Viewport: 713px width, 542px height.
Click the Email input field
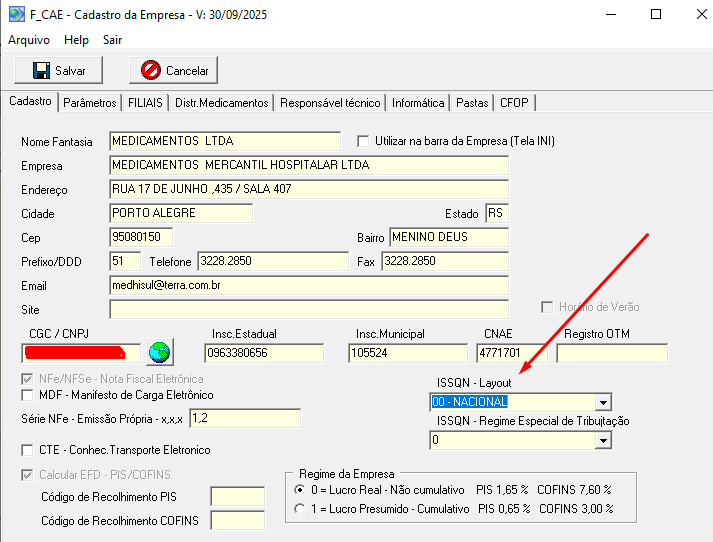click(308, 284)
